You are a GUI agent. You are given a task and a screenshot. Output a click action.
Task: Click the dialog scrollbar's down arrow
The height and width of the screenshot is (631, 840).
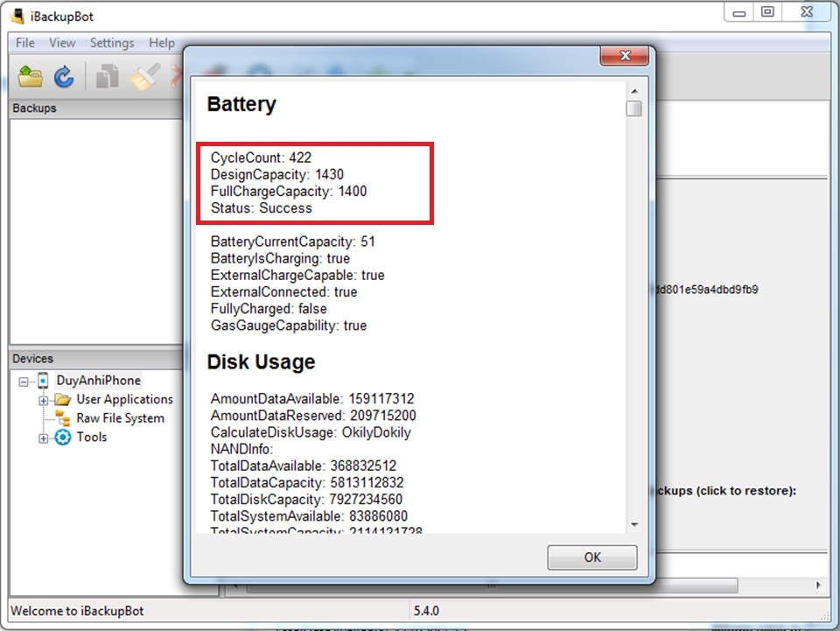[x=634, y=525]
